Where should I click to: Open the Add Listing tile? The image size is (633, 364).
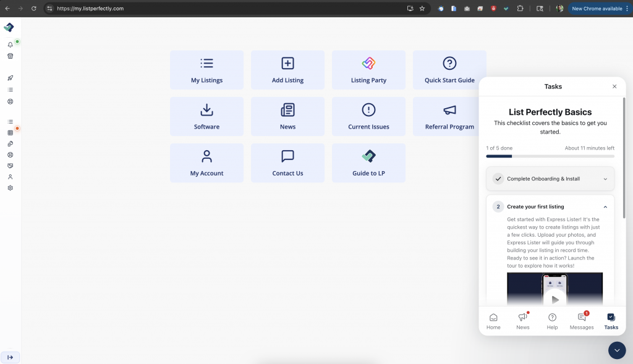click(x=287, y=70)
